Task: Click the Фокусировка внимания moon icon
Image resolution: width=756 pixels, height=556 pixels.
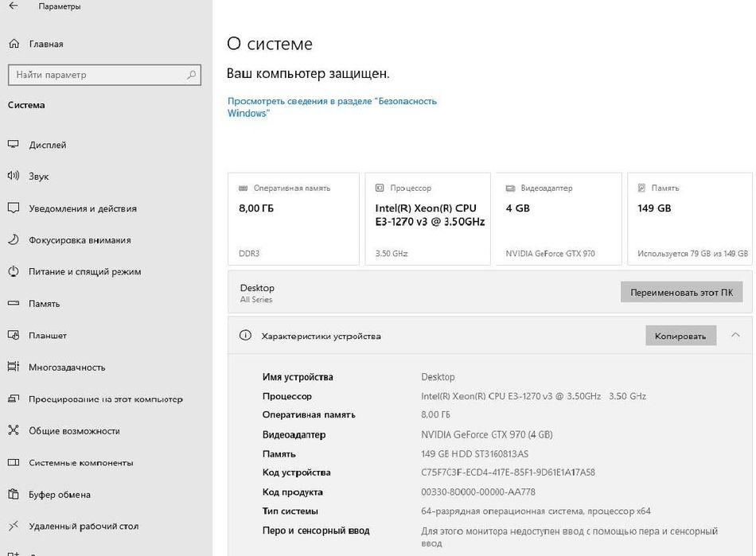Action: click(x=14, y=240)
